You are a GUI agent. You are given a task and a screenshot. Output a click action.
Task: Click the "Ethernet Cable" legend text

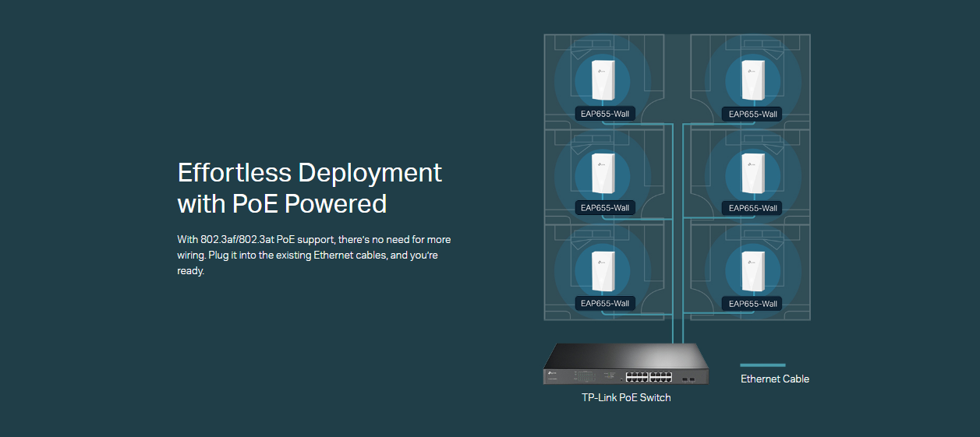tap(775, 379)
